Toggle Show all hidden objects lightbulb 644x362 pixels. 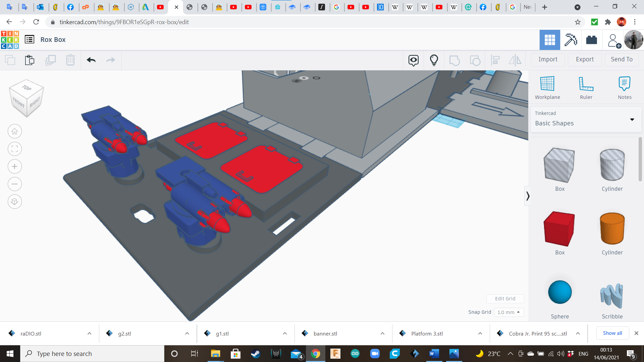tap(434, 60)
